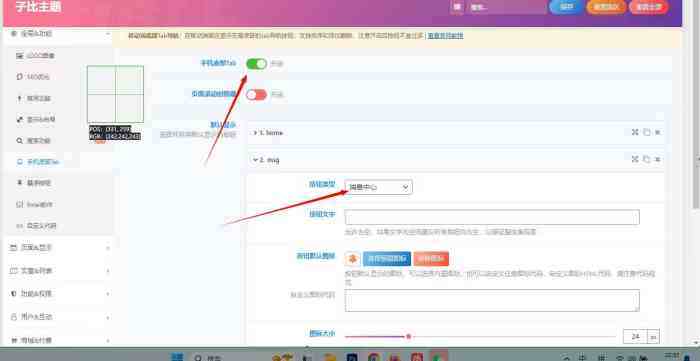The width and height of the screenshot is (700, 361).
Task: Open the LOGO图像 sidebar item
Action: pyautogui.click(x=36, y=56)
